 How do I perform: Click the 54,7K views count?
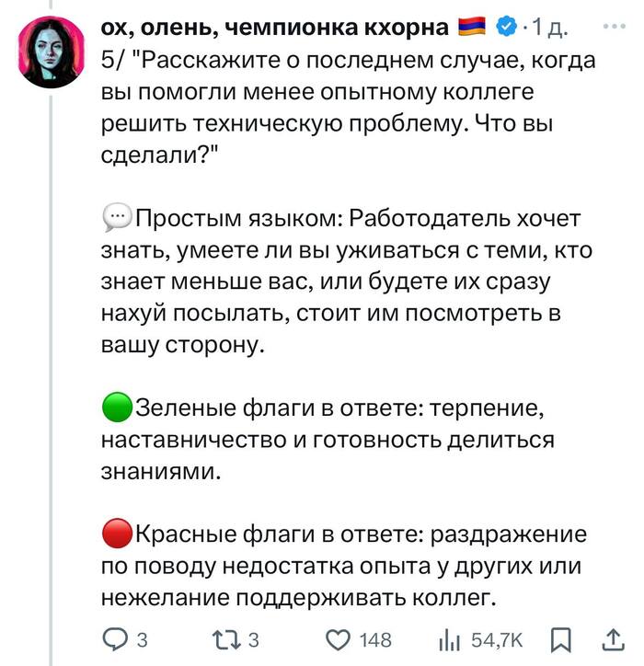point(497,640)
